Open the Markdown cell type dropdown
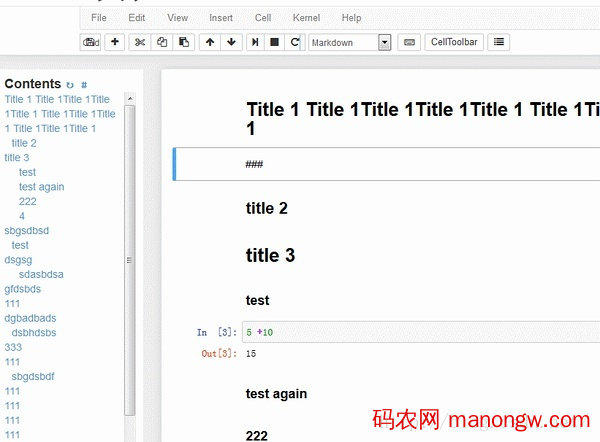 (350, 42)
